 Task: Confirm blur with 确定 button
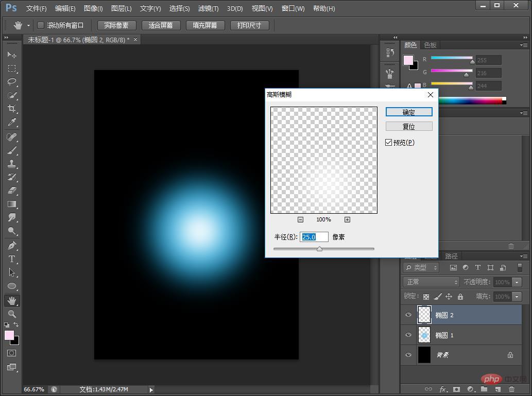pos(409,112)
